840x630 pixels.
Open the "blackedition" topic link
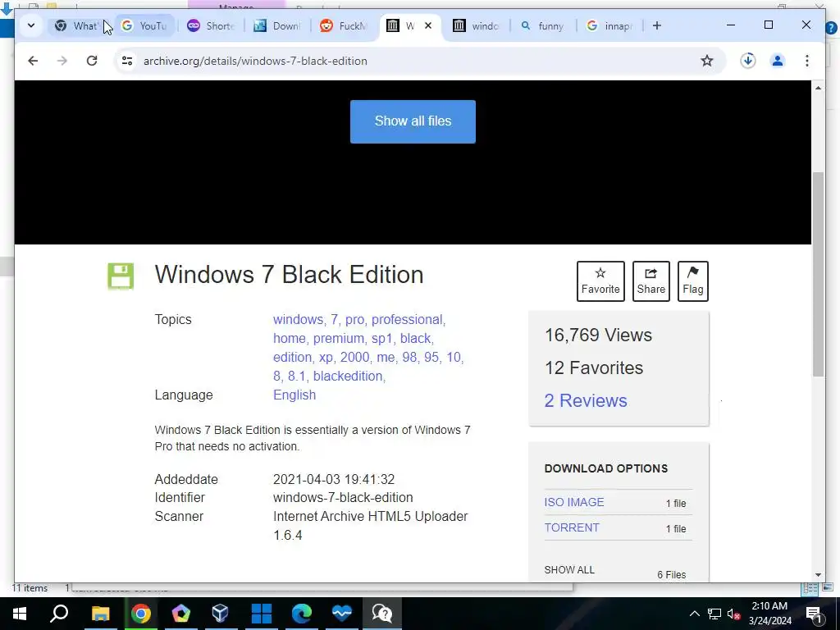pos(348,376)
